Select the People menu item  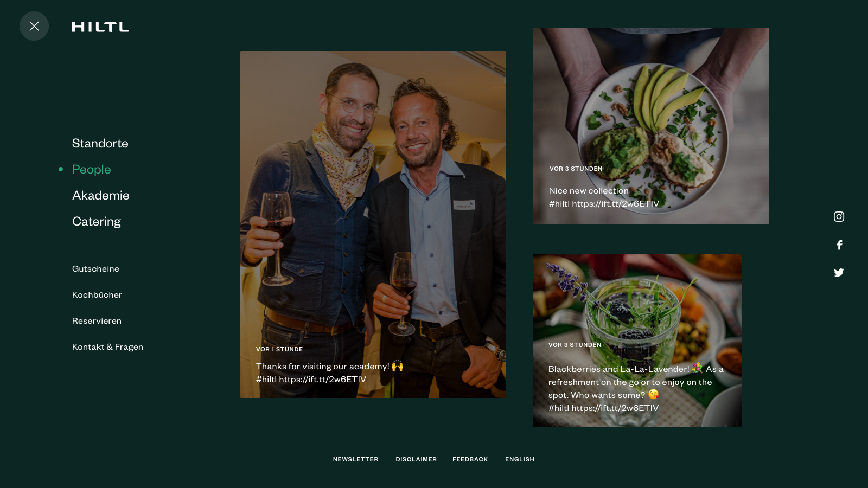[92, 169]
